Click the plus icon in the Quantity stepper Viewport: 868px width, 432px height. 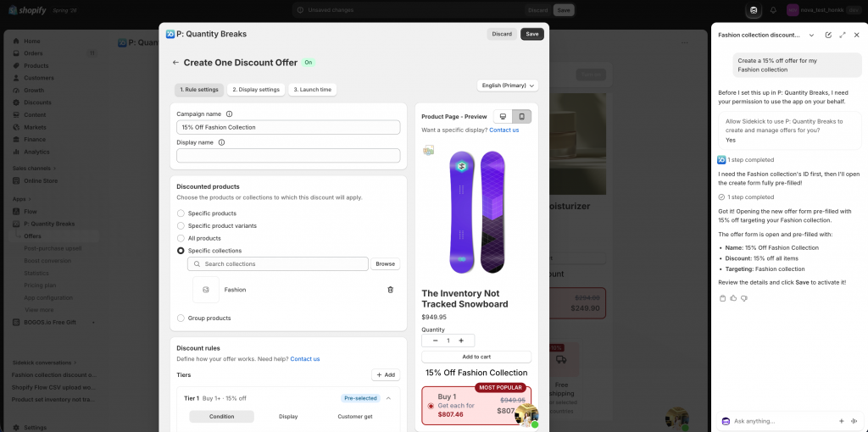[461, 341]
